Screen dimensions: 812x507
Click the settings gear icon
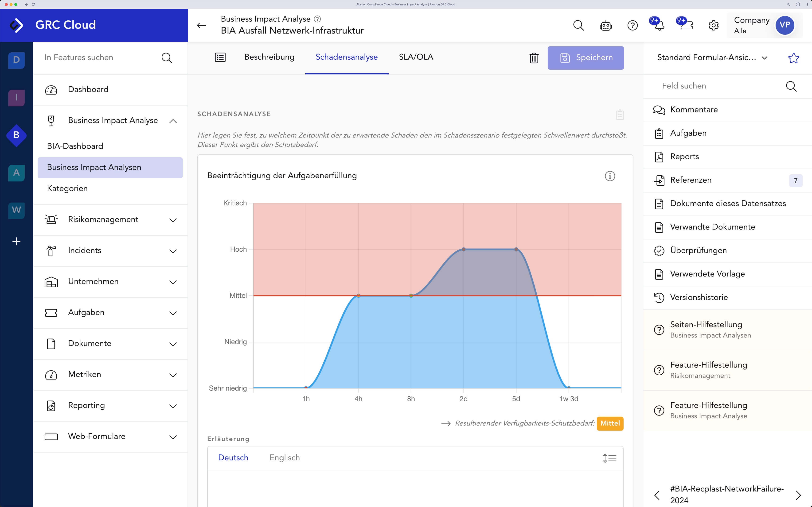[713, 26]
